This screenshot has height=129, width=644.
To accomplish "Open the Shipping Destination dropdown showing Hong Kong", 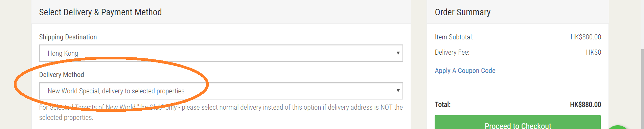I will tap(221, 53).
